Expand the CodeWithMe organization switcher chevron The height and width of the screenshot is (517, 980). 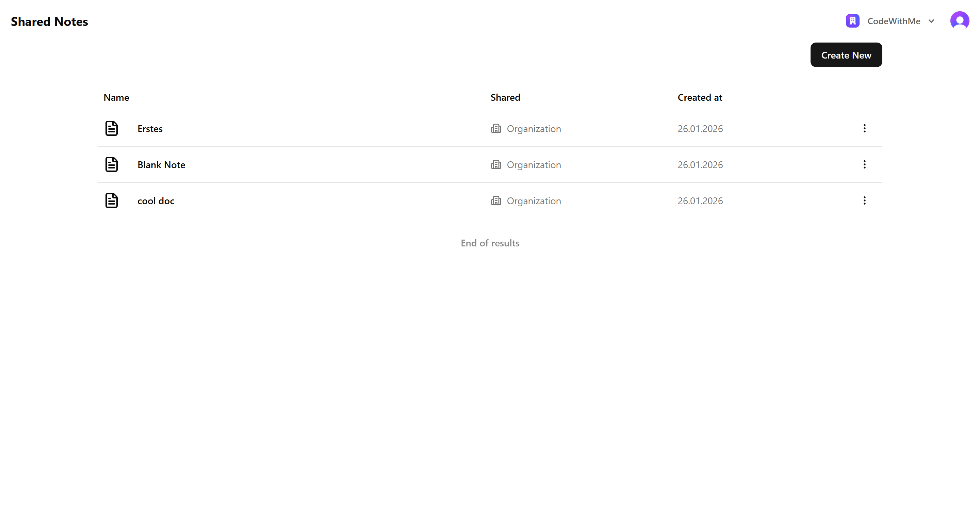tap(931, 21)
